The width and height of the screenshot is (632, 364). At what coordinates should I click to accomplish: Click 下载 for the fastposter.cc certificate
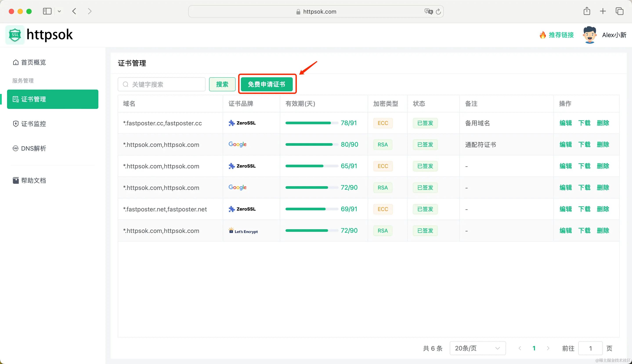tap(584, 123)
